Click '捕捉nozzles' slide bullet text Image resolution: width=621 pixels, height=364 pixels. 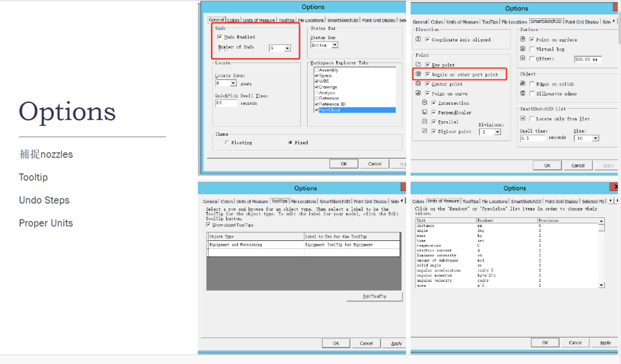[x=46, y=155]
